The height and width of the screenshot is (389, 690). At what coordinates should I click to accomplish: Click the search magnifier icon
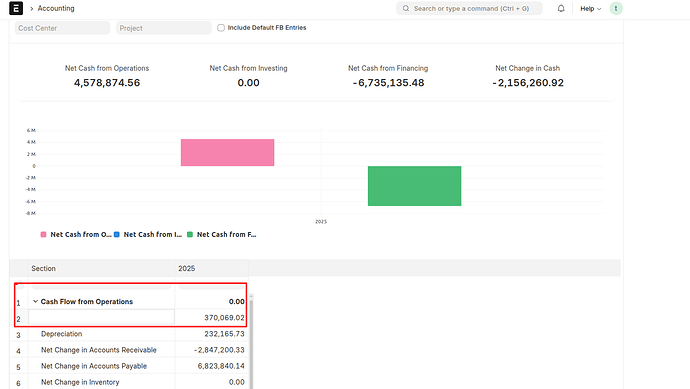406,8
